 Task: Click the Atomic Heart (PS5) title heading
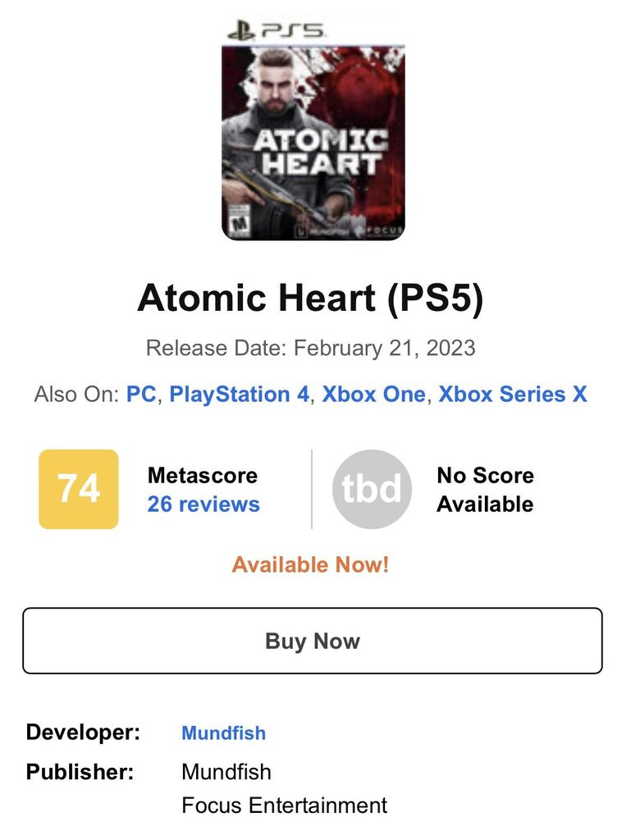pos(311,298)
